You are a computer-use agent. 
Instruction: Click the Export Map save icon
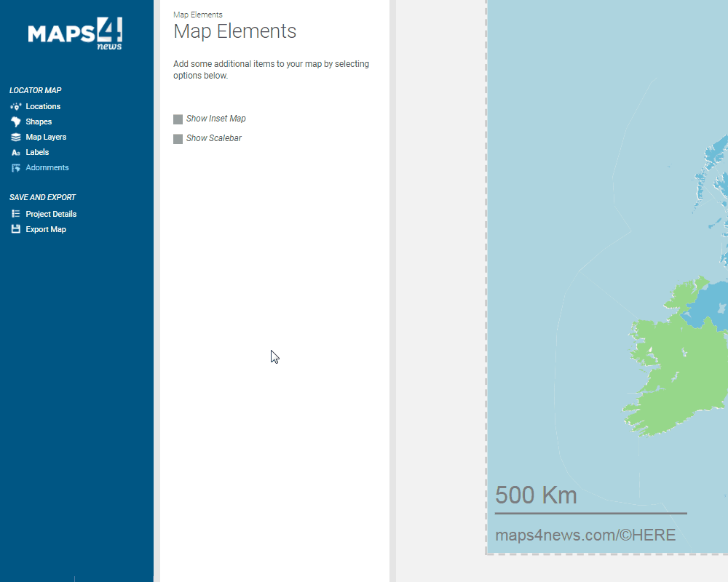coord(16,229)
